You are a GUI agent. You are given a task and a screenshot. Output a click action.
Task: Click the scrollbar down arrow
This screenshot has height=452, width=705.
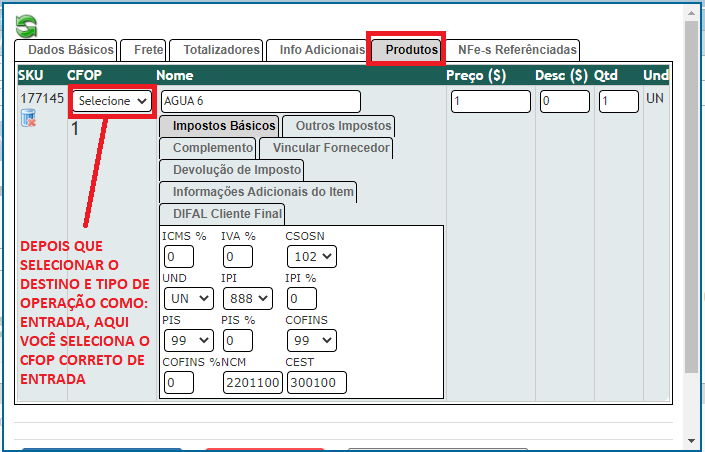[x=692, y=441]
